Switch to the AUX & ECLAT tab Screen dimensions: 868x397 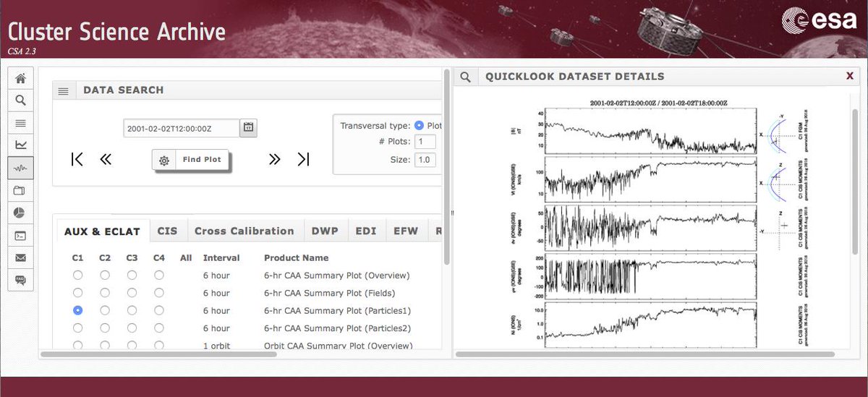(103, 231)
